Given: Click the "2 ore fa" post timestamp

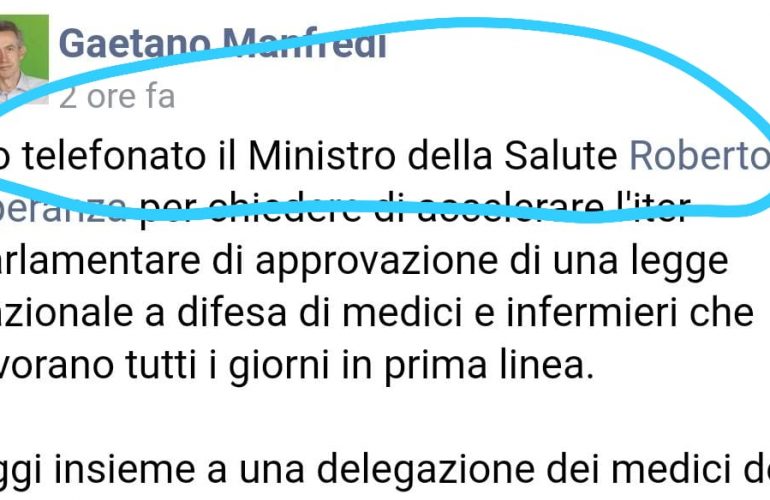Looking at the screenshot, I should pos(117,96).
